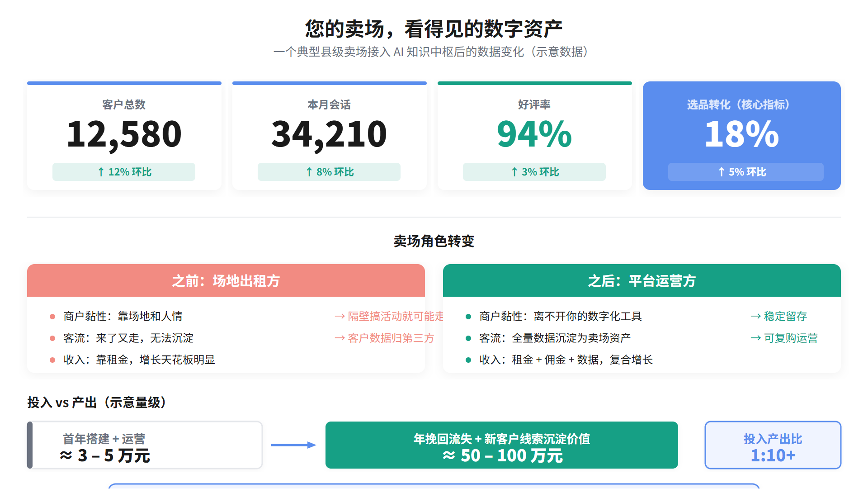Viewport: 868px width, 493px height.
Task: Select the ≈ 50 – 100 万元 value
Action: [x=503, y=455]
